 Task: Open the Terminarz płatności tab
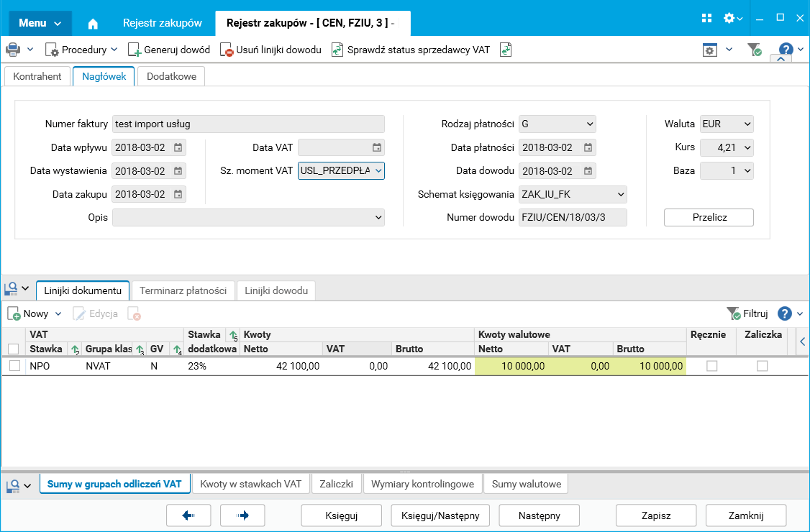pyautogui.click(x=183, y=290)
